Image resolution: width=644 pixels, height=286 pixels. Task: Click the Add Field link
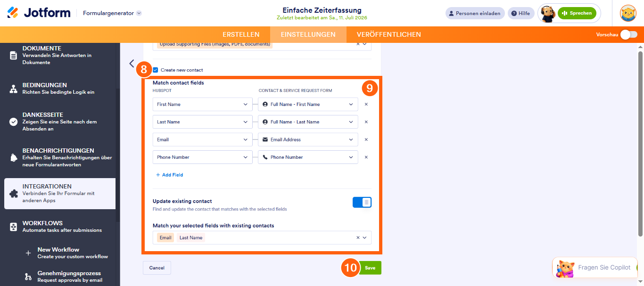[169, 175]
